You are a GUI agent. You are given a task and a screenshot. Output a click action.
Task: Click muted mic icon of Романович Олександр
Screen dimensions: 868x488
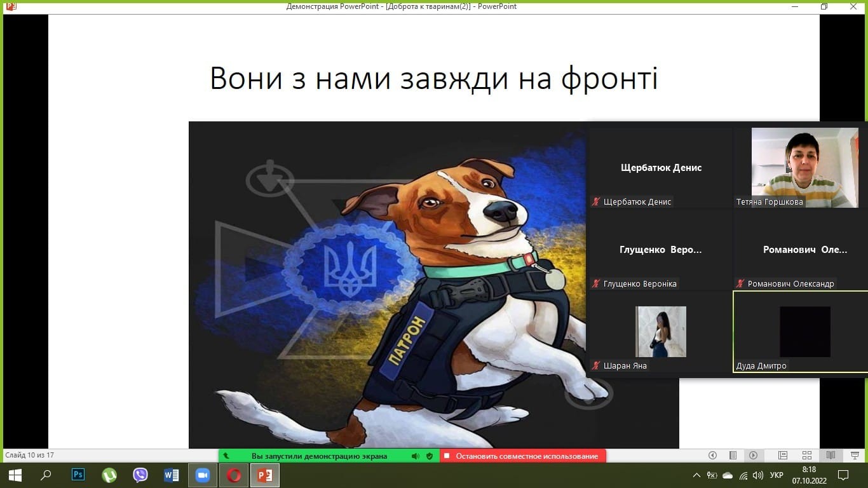point(740,284)
